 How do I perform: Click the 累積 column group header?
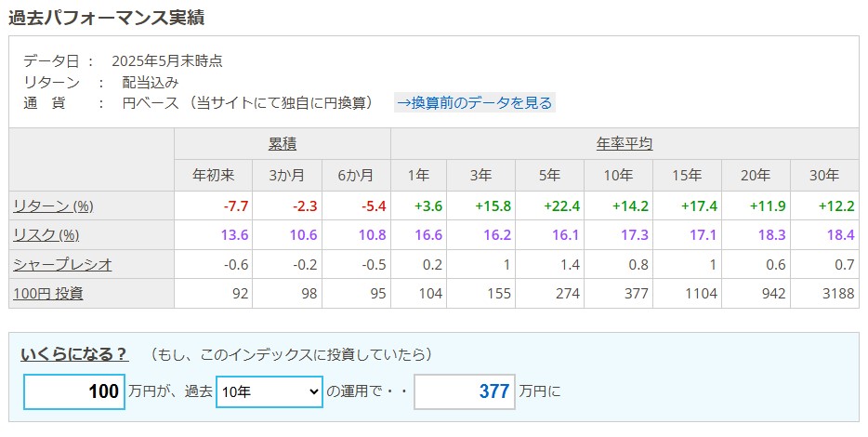pos(283,144)
